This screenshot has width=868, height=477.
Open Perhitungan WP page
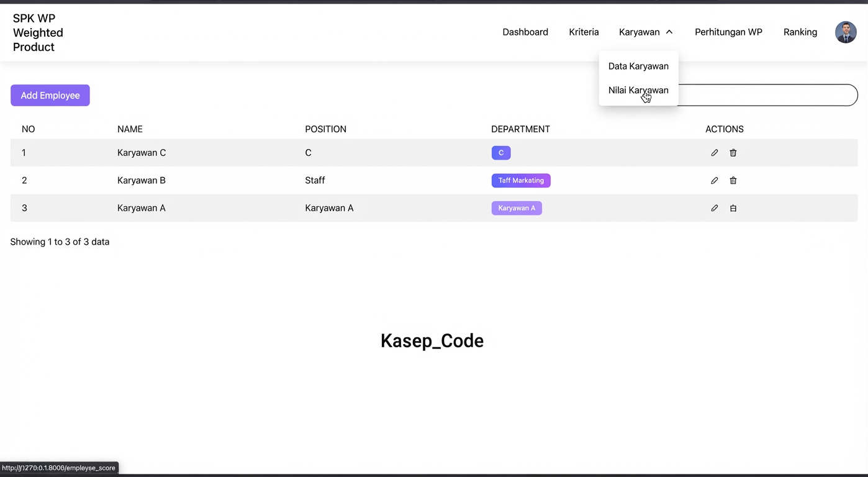pyautogui.click(x=728, y=32)
